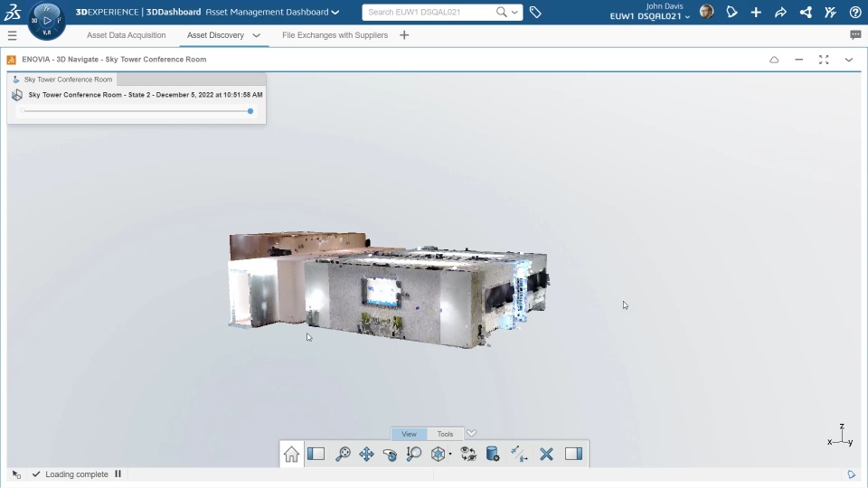Screen dimensions: 868x488
Task: Select the Zoom in/out magnifier tool
Action: click(x=413, y=455)
